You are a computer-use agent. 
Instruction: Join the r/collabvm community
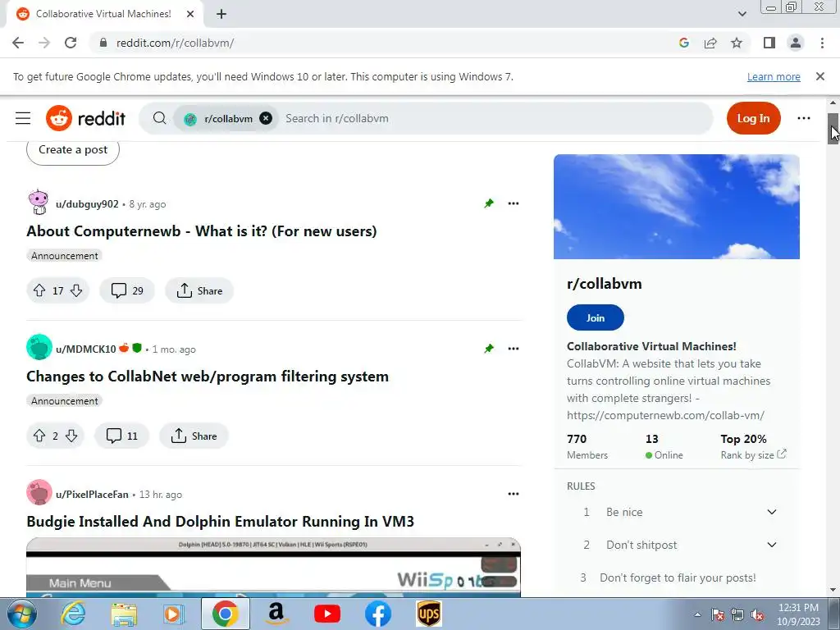tap(596, 317)
